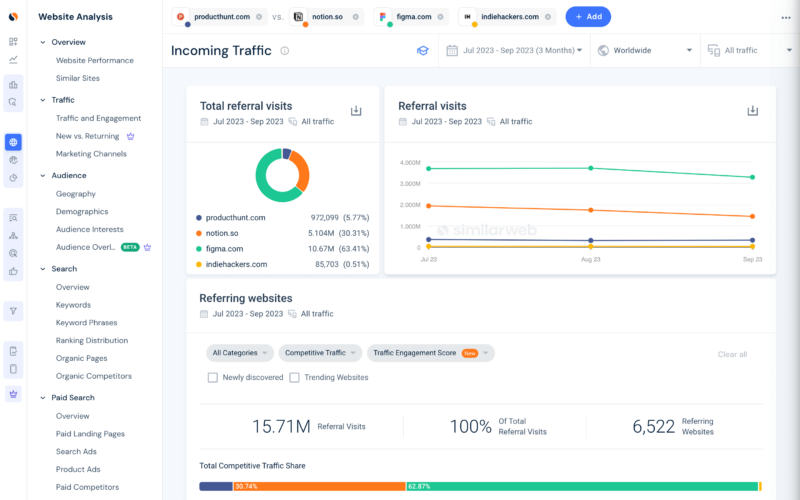
Task: Remove indiehackers.com from comparison
Action: click(x=548, y=17)
